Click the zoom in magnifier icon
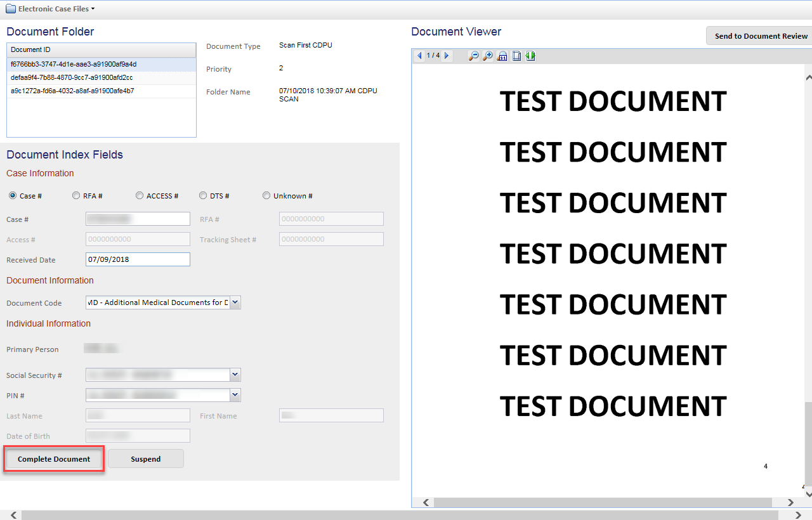812x520 pixels. coord(487,56)
